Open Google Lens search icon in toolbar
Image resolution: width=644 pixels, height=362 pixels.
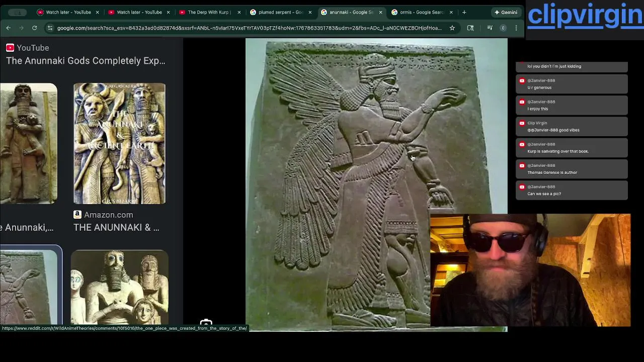pos(470,28)
